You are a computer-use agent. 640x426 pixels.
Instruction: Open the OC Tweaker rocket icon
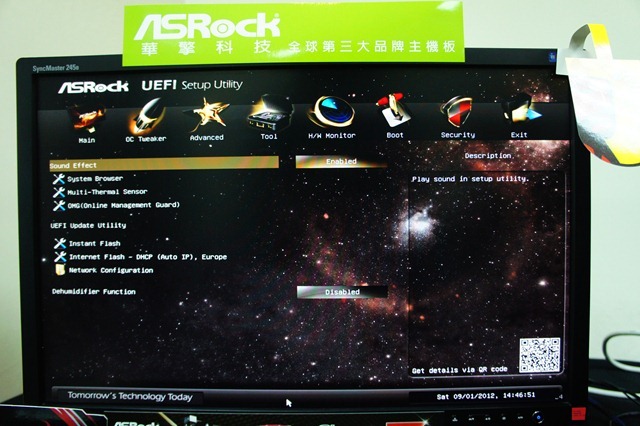coord(148,116)
